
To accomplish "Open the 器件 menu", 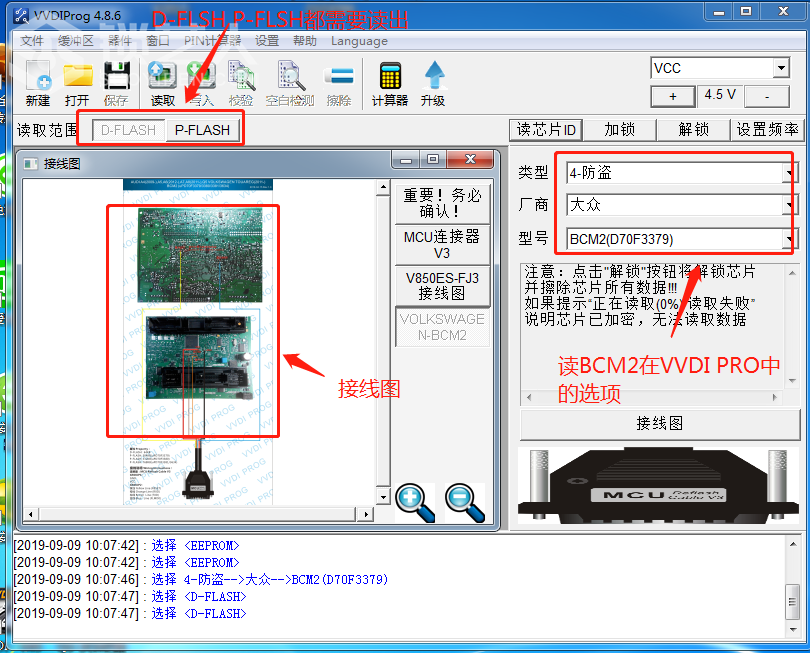I will (x=120, y=41).
